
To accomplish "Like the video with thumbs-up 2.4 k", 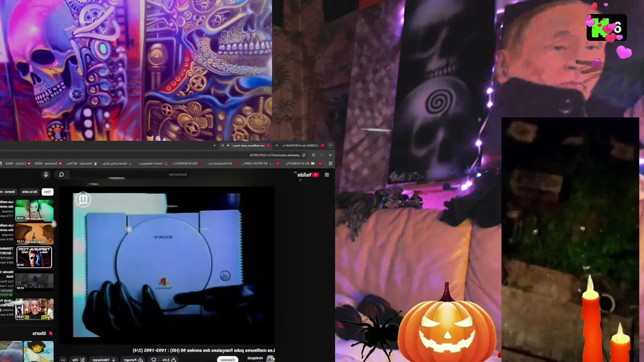I will pos(169,360).
